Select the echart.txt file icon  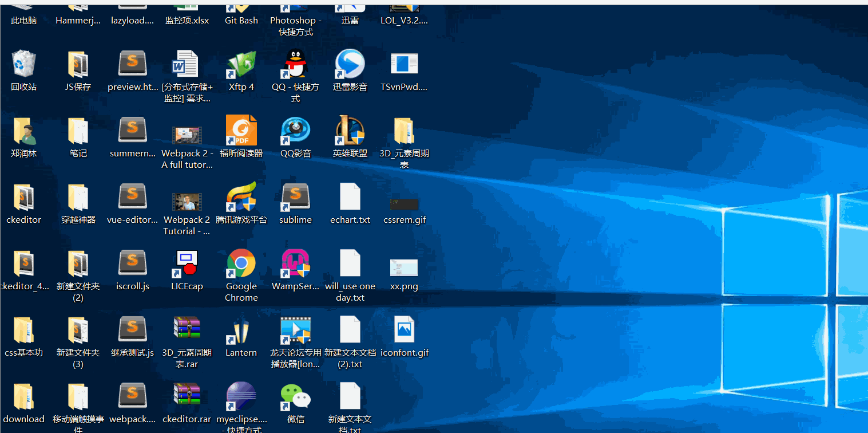pyautogui.click(x=350, y=196)
